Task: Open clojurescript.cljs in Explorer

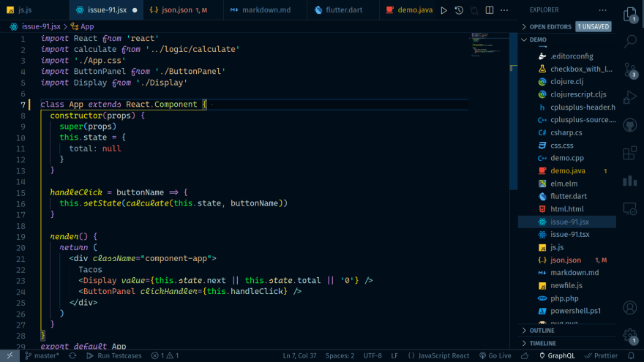Action: point(578,94)
